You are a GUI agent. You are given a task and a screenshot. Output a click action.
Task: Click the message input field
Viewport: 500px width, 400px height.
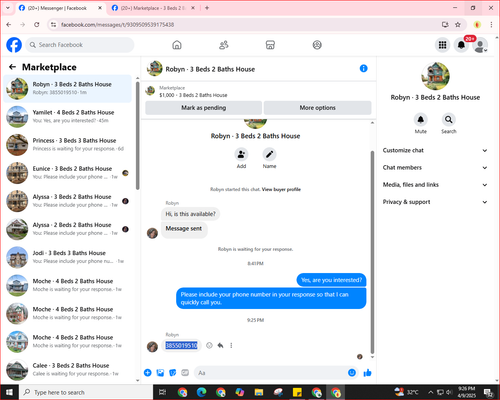point(272,373)
